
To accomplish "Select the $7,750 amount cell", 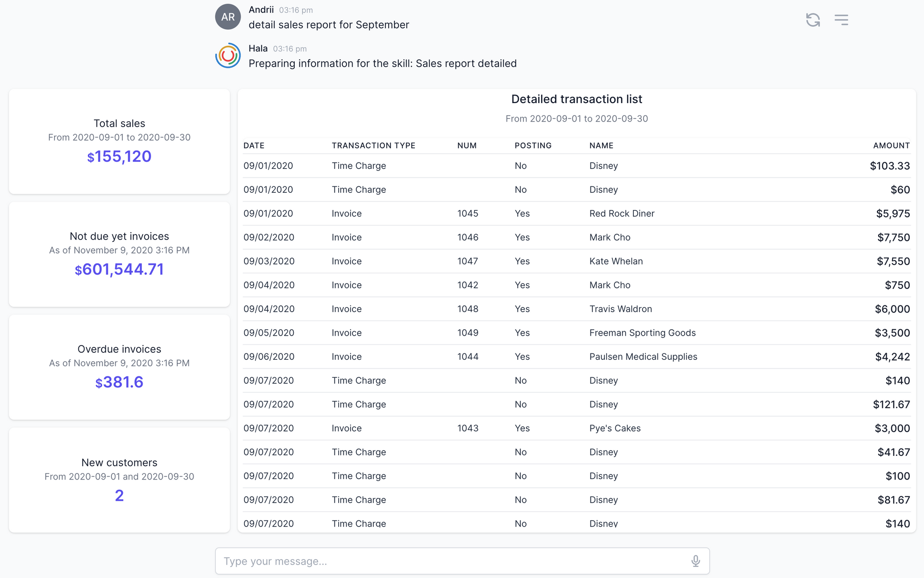I will pos(894,237).
